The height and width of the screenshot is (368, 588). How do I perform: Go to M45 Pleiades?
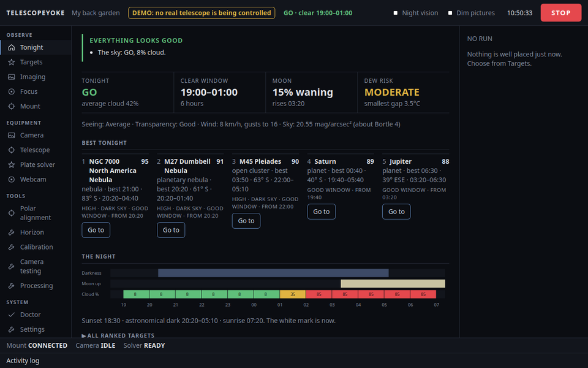pyautogui.click(x=246, y=221)
